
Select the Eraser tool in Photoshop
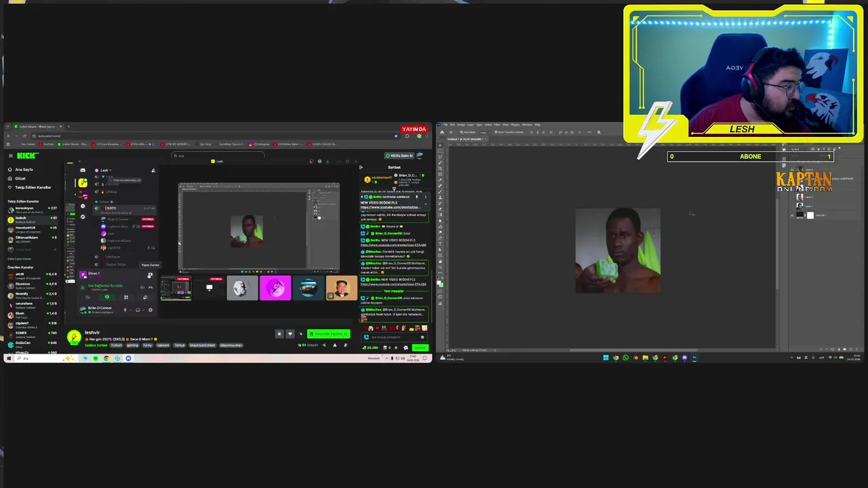(x=440, y=209)
